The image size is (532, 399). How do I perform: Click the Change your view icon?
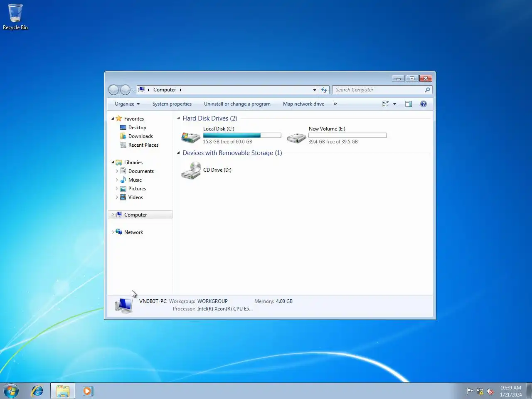386,104
